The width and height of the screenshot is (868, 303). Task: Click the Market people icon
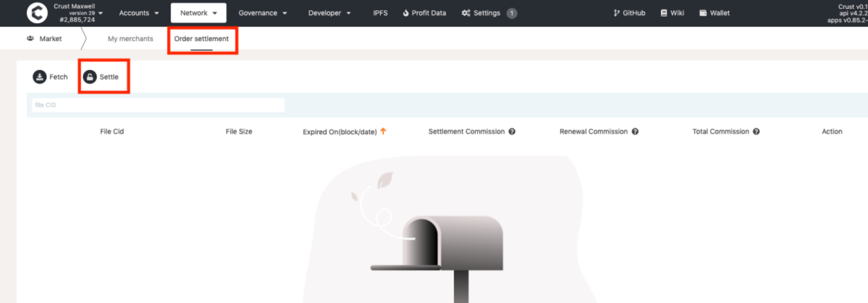point(30,38)
